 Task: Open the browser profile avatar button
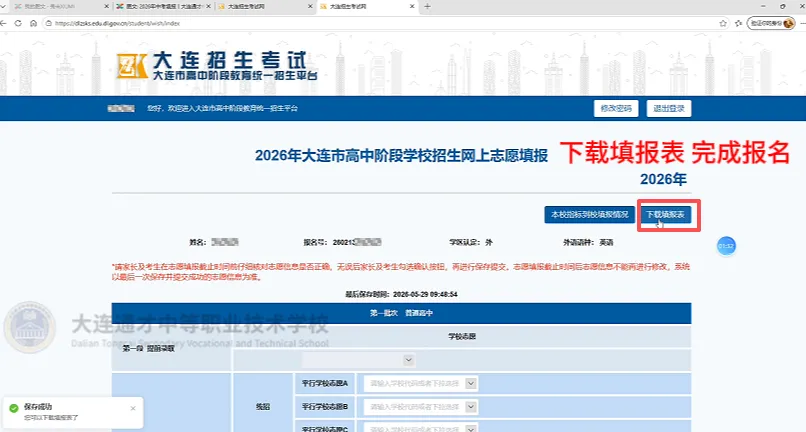771,23
